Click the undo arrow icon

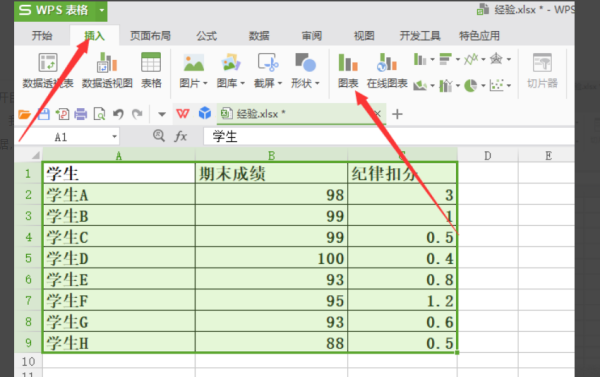118,114
